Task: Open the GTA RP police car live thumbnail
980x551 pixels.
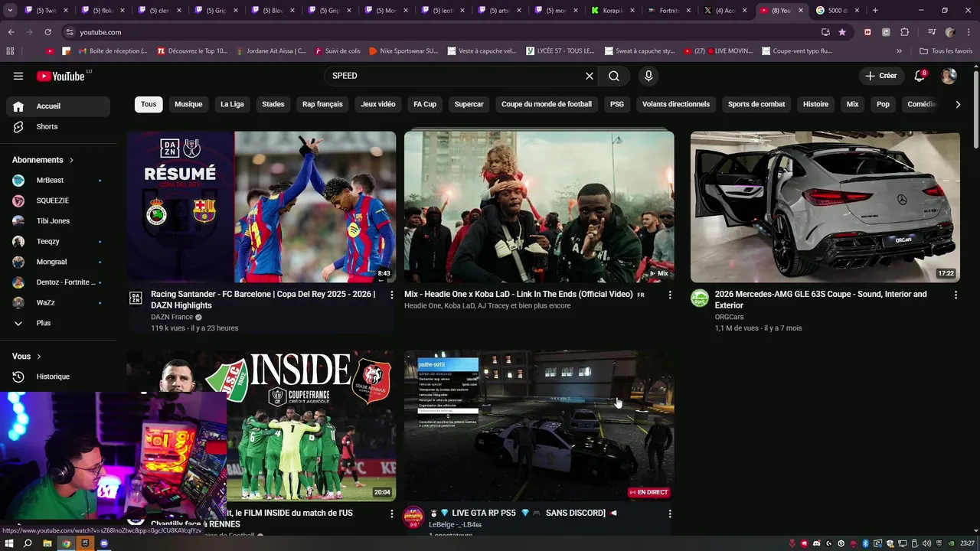Action: (539, 425)
